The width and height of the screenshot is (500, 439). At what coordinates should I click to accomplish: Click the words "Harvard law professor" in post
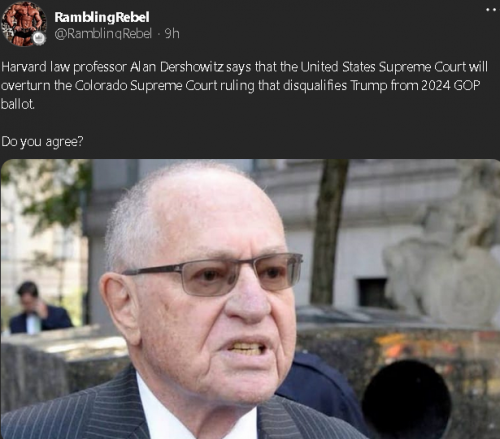[64, 67]
